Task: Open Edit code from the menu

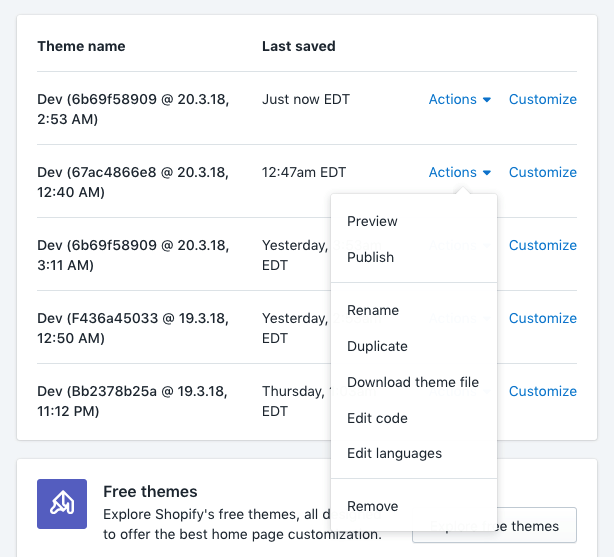Action: (414, 418)
